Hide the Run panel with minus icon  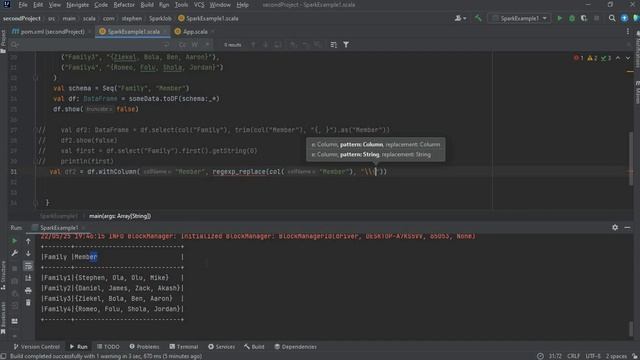point(627,227)
